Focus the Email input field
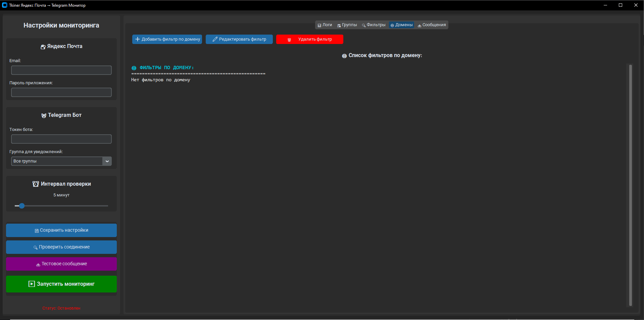This screenshot has width=644, height=320. click(x=61, y=70)
